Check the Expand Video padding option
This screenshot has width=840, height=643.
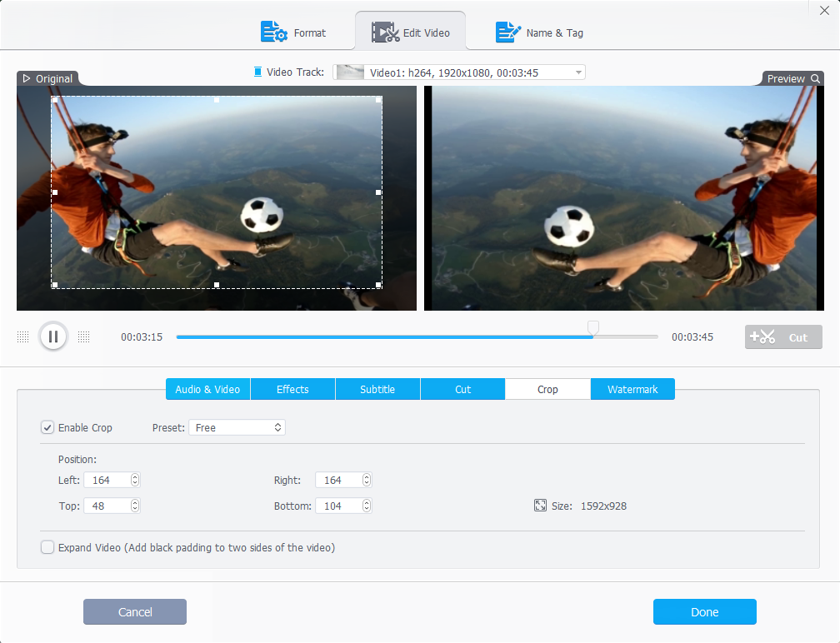47,547
